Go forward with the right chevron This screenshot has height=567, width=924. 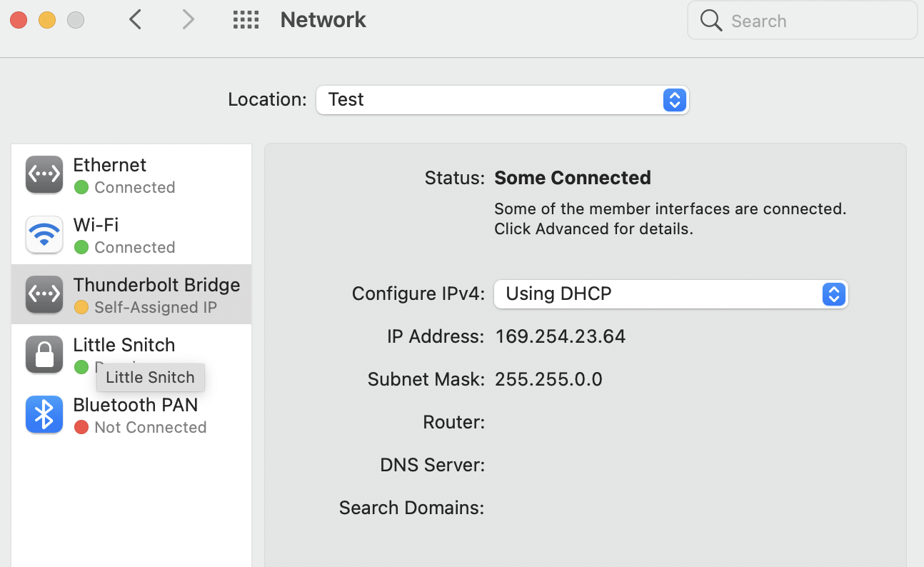point(188,20)
